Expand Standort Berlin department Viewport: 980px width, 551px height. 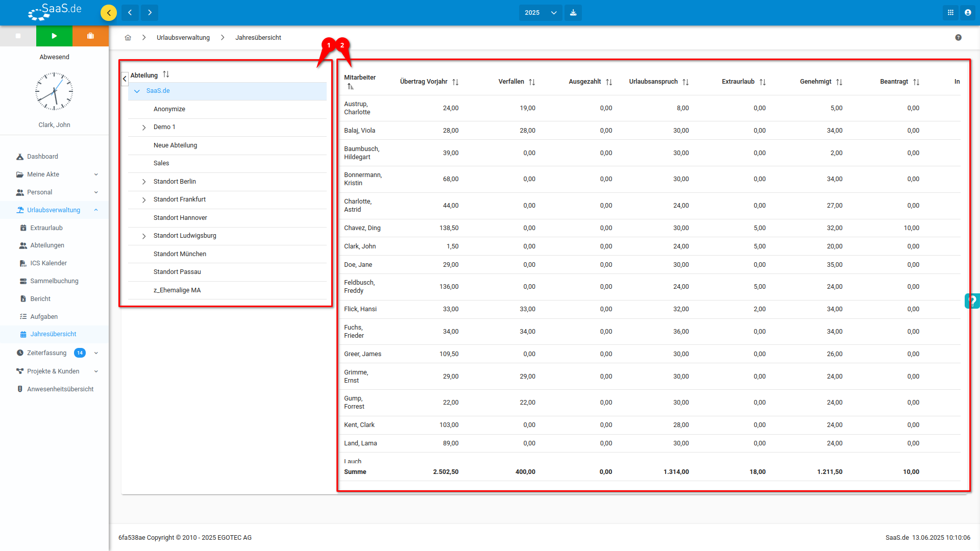tap(144, 182)
